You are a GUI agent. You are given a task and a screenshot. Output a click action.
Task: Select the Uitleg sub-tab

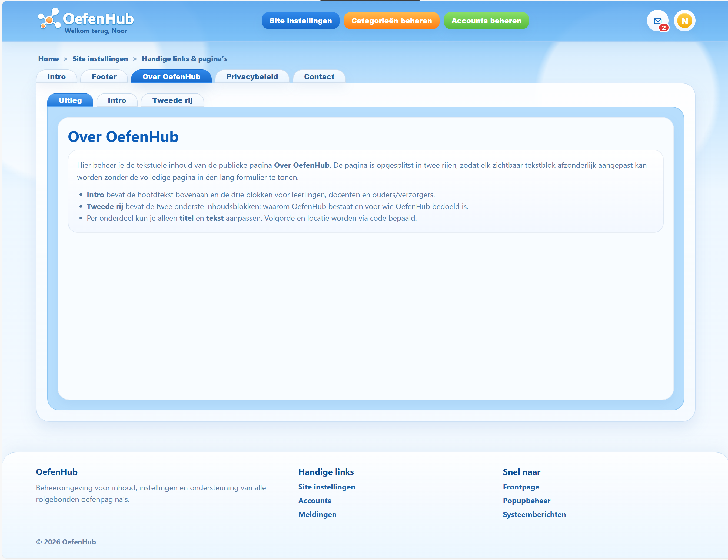(70, 100)
